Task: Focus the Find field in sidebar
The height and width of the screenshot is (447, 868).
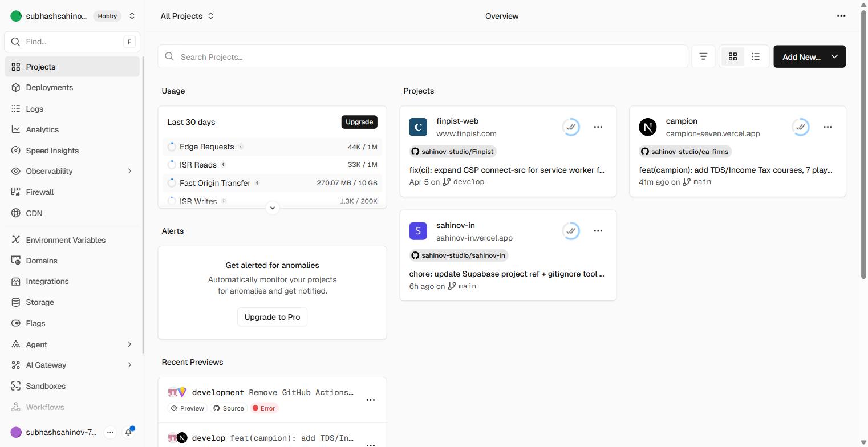Action: coord(72,42)
